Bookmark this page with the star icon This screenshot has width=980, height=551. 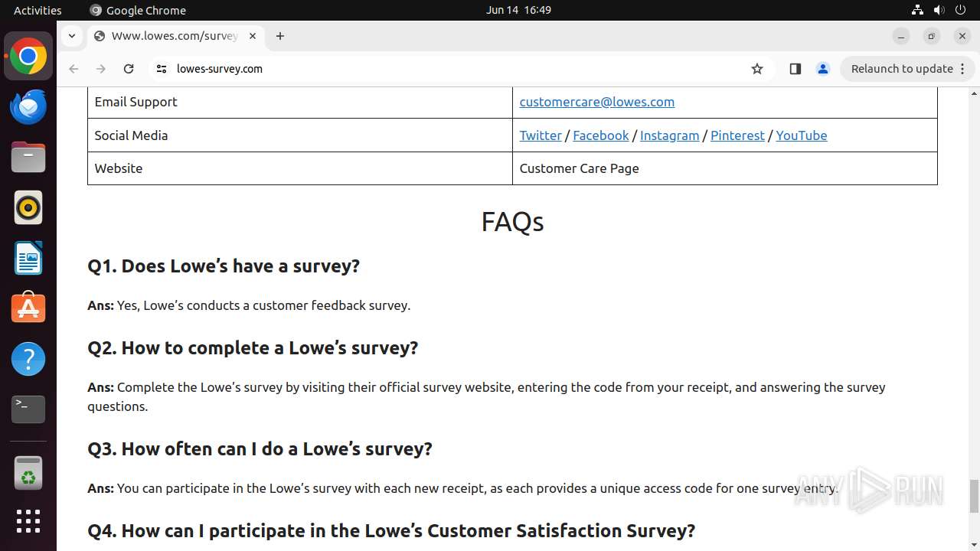click(757, 69)
